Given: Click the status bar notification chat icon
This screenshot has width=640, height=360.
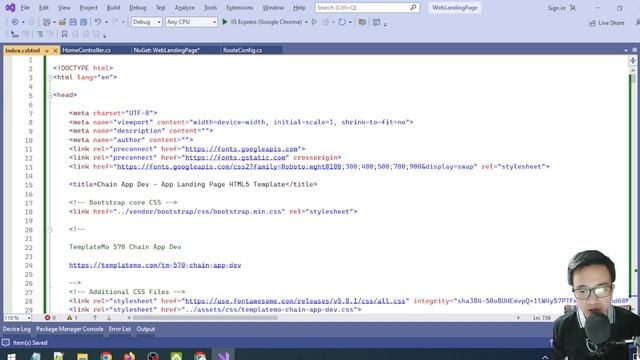Looking at the screenshot, I should coord(6,342).
